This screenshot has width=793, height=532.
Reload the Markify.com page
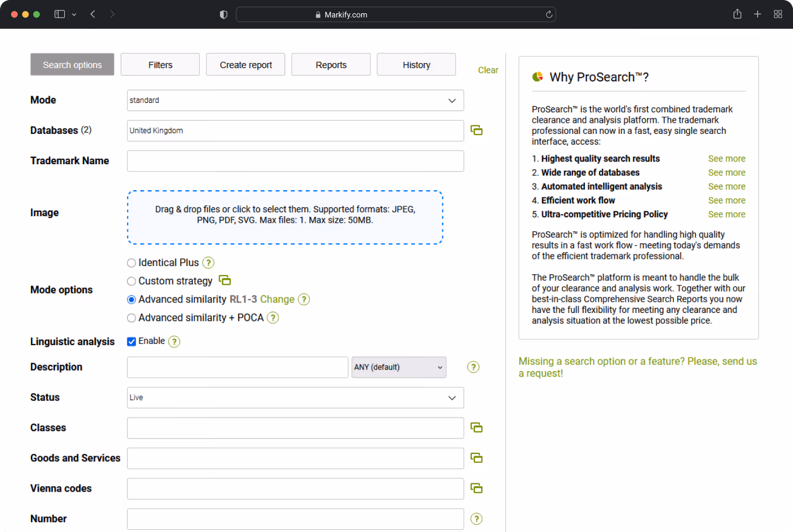tap(549, 14)
